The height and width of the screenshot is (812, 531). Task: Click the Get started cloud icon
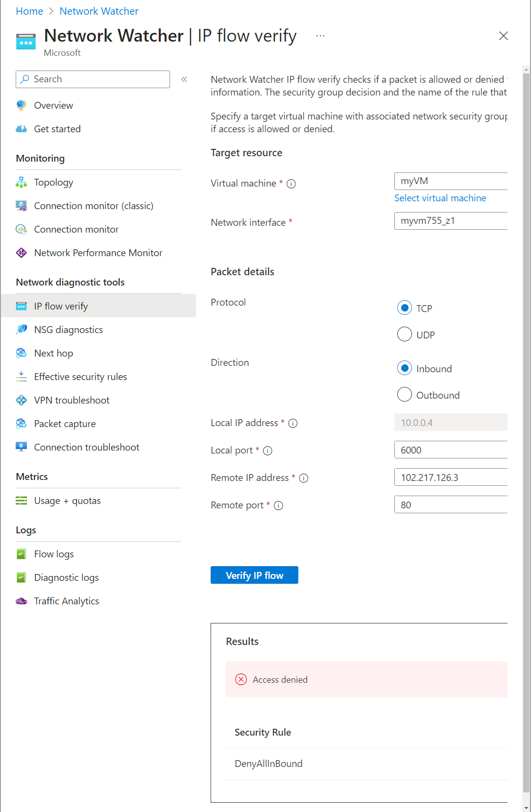coord(21,129)
